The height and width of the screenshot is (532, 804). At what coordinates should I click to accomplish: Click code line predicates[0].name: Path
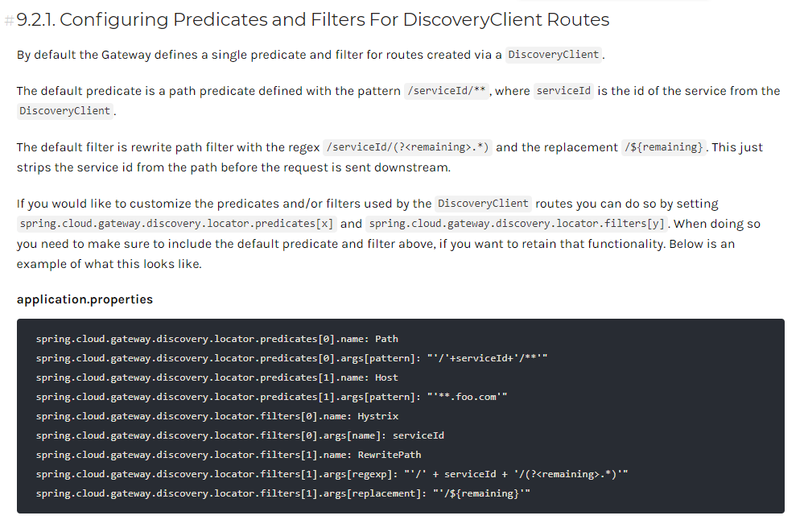216,339
